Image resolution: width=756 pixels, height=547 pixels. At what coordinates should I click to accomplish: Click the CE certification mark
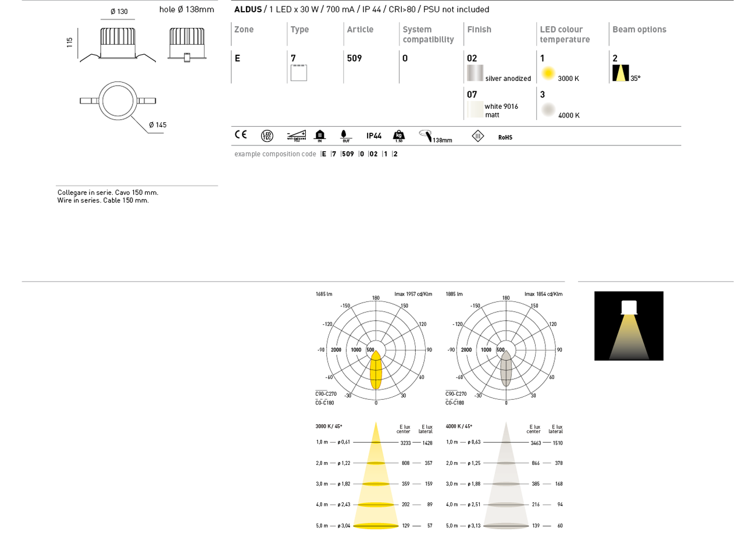241,135
